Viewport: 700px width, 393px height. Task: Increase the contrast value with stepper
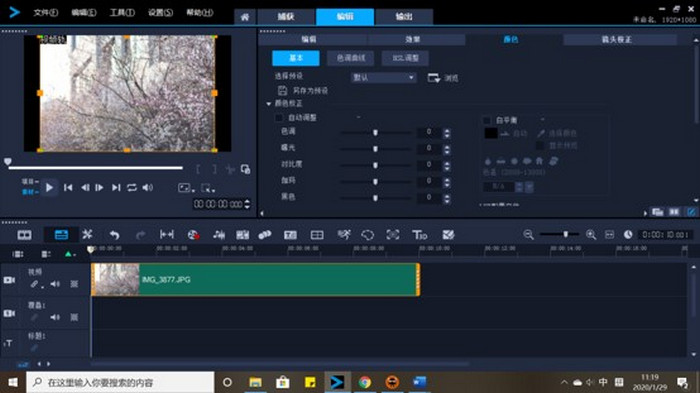click(x=447, y=163)
